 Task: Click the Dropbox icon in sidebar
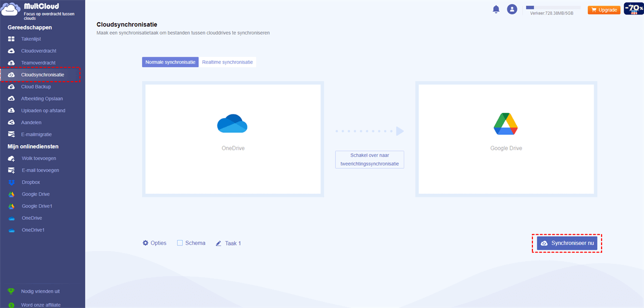[11, 182]
